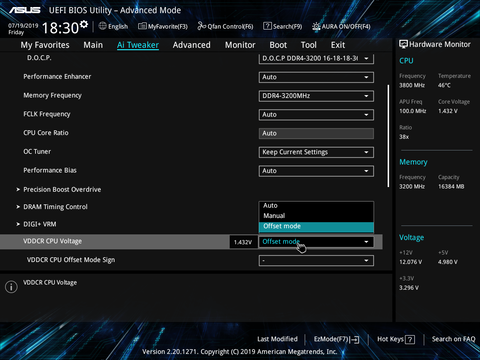Choose Auto in the voltage mode list

click(x=316, y=206)
